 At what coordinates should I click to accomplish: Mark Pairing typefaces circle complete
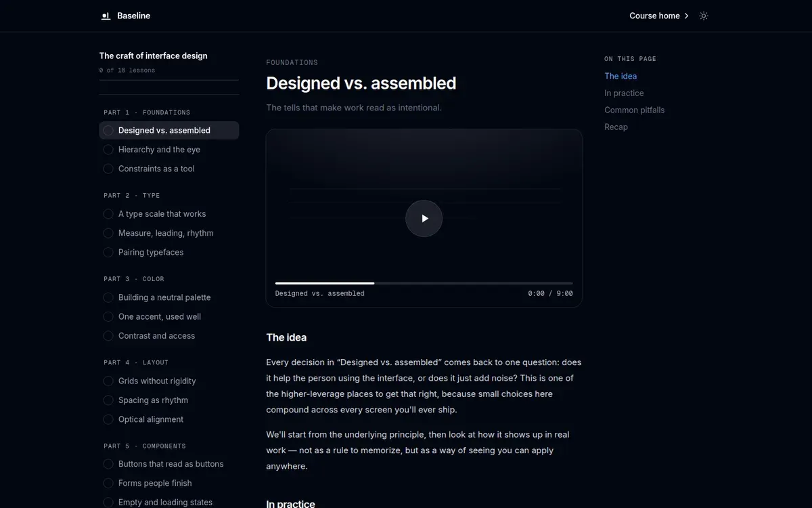click(108, 252)
